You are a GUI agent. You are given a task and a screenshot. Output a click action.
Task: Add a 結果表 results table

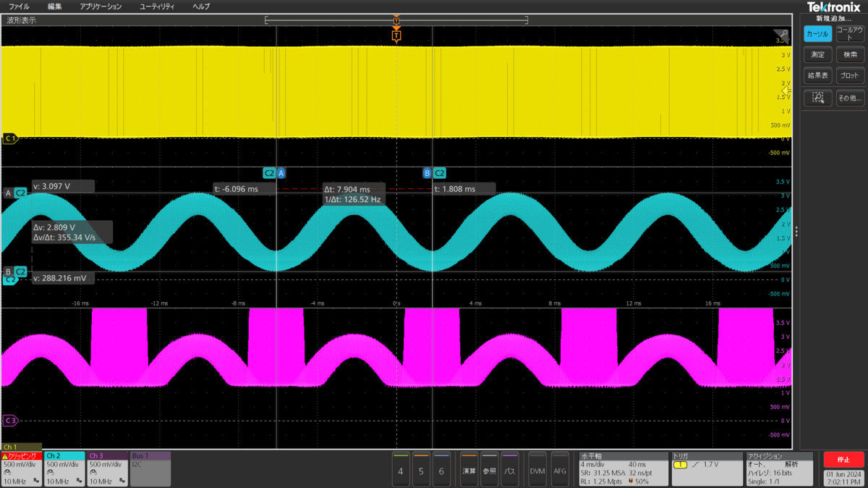(817, 75)
